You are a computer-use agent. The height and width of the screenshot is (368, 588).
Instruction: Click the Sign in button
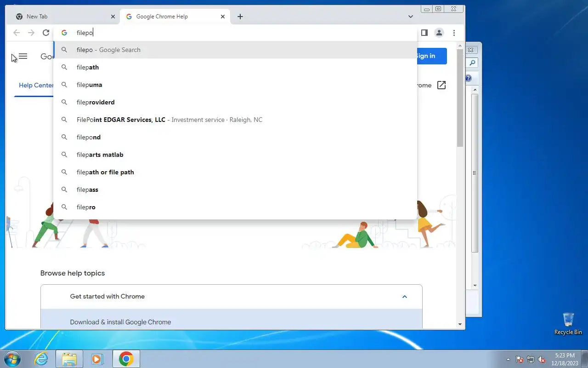[x=431, y=56]
